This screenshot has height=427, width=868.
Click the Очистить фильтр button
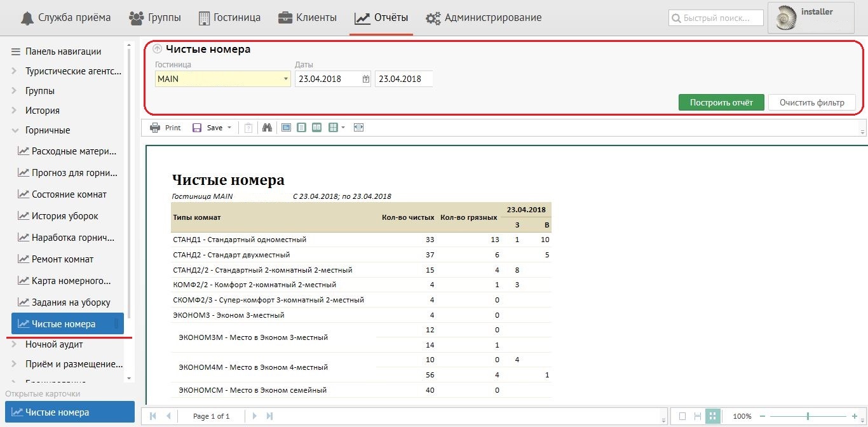(811, 102)
